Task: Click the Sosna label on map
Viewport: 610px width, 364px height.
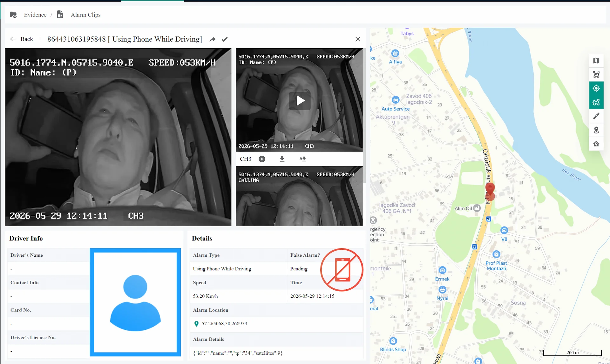Action: (518, 303)
